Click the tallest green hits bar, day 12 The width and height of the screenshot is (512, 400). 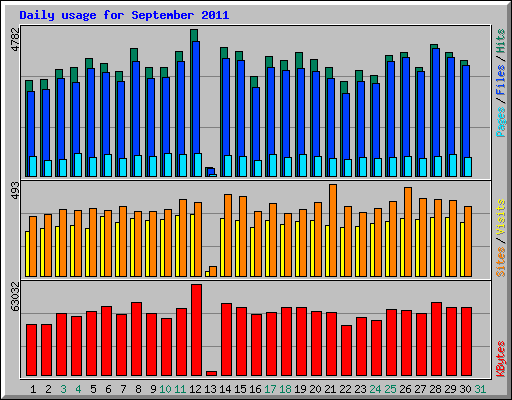click(x=194, y=35)
